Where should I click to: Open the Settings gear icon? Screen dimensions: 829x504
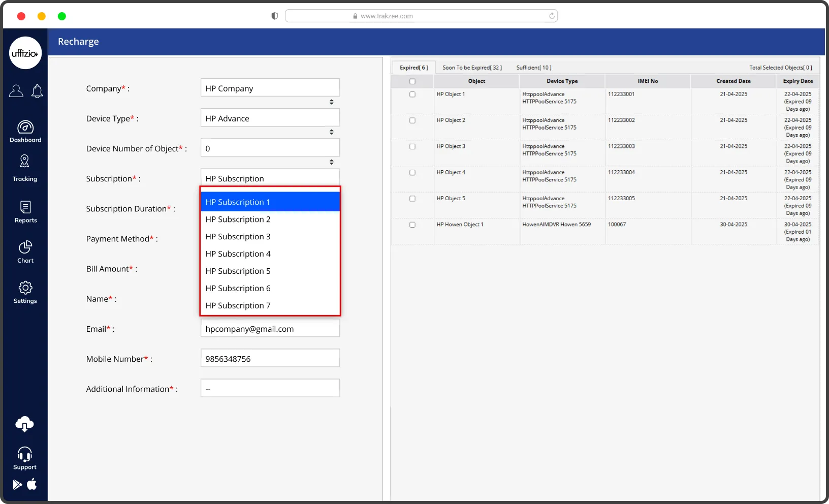click(25, 288)
